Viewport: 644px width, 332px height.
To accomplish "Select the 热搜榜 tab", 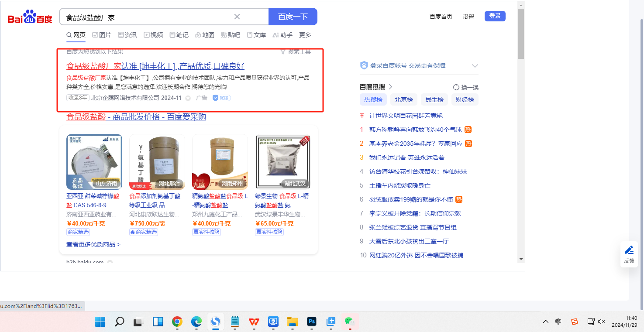I will (373, 99).
